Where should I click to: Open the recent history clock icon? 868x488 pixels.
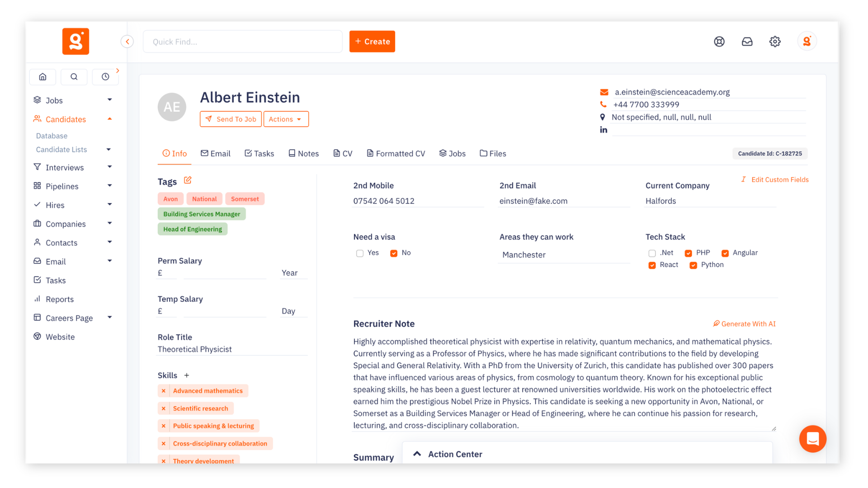[x=105, y=77]
